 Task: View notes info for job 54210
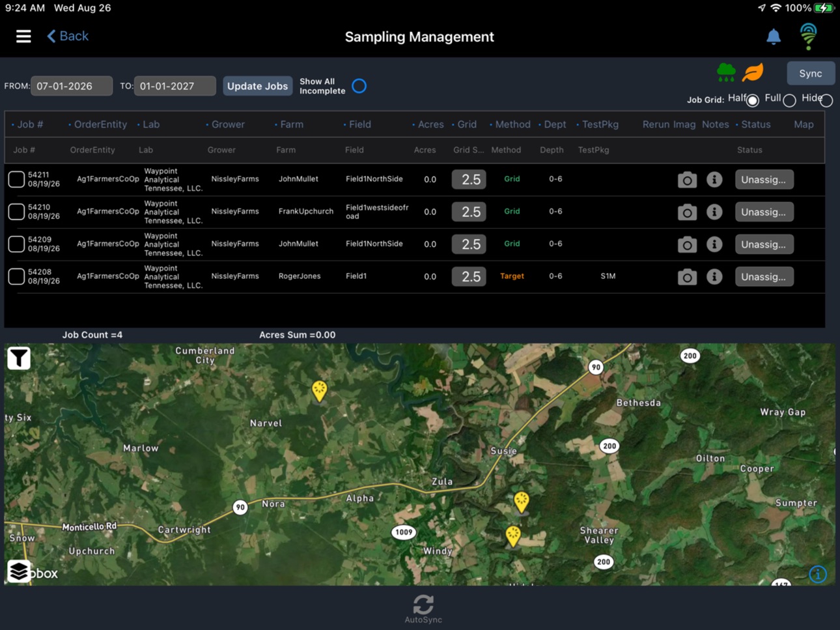tap(714, 212)
